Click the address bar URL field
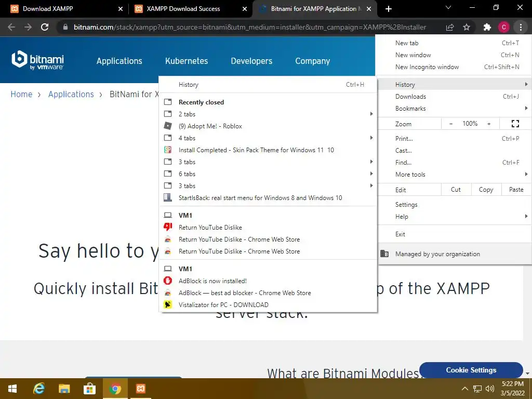The height and width of the screenshot is (399, 532). [250, 27]
